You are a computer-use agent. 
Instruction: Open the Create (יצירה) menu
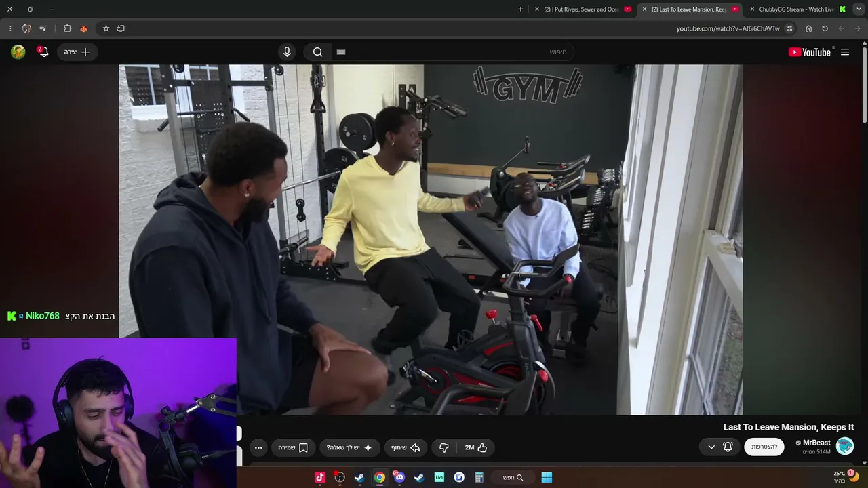click(77, 52)
